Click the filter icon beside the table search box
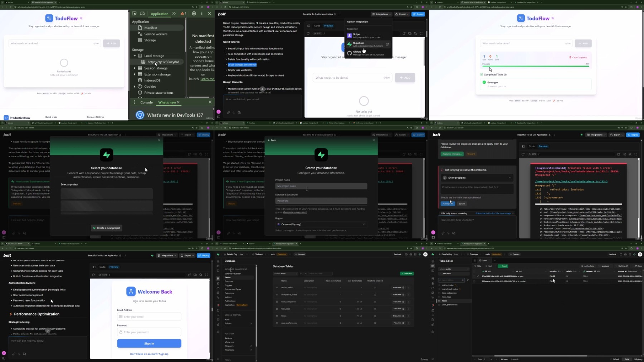644x362 pixels. click(x=301, y=274)
